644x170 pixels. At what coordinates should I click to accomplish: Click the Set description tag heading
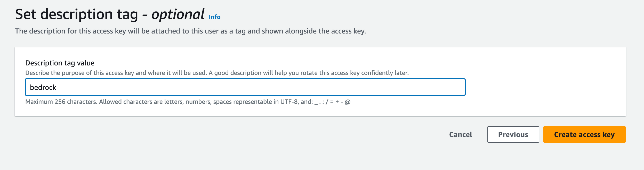76,14
